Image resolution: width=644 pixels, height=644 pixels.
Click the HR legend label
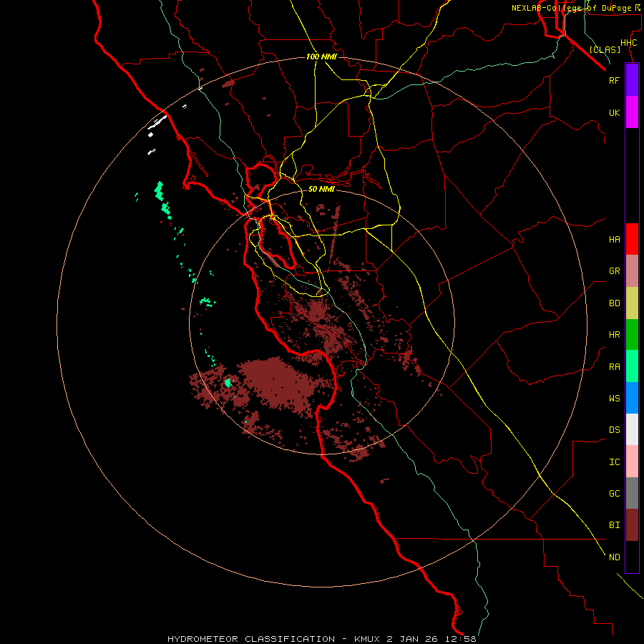tap(614, 335)
